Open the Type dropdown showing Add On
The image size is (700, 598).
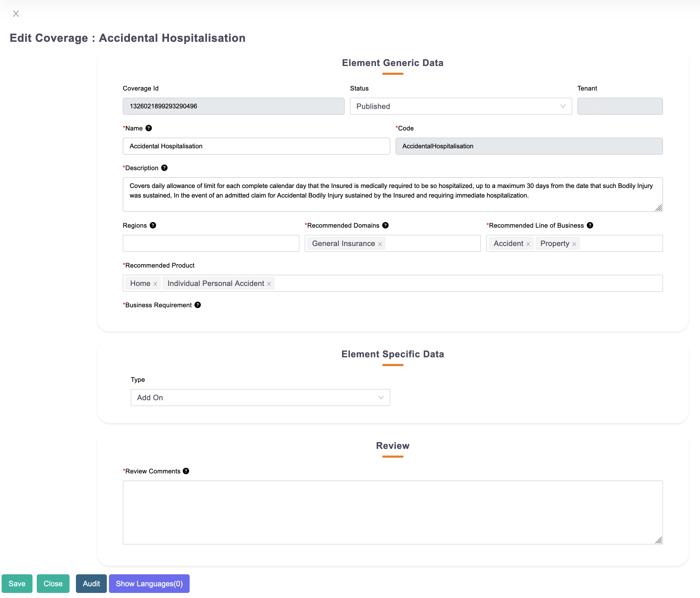pyautogui.click(x=260, y=398)
